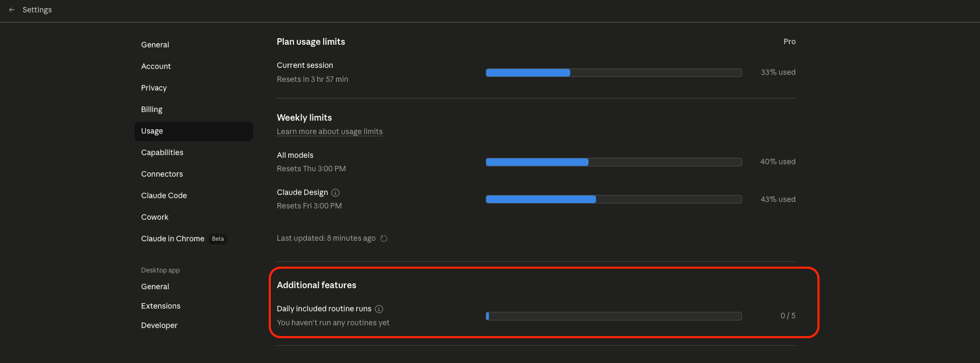Click 'Last updated: 8 minutes ago' text
The height and width of the screenshot is (363, 980).
click(x=326, y=238)
